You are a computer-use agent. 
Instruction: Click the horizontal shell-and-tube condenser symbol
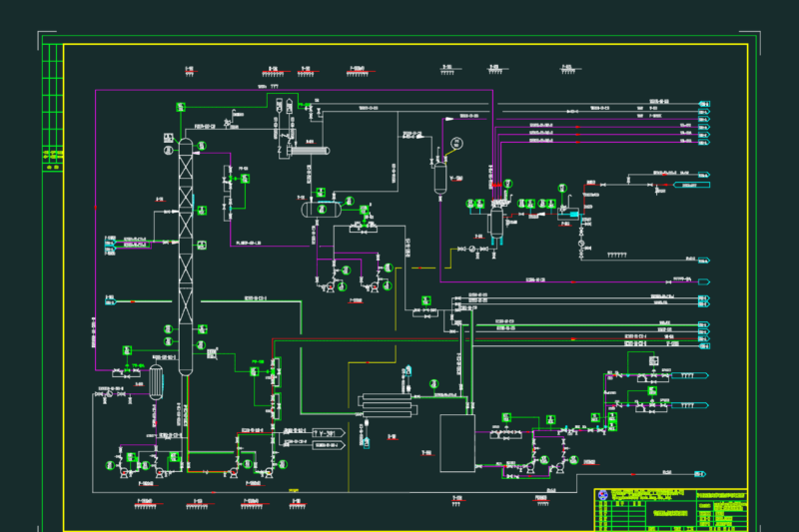(310, 151)
